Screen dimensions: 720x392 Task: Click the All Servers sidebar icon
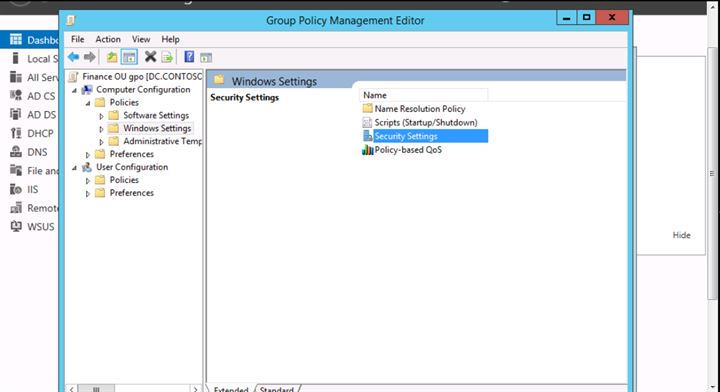pos(16,77)
